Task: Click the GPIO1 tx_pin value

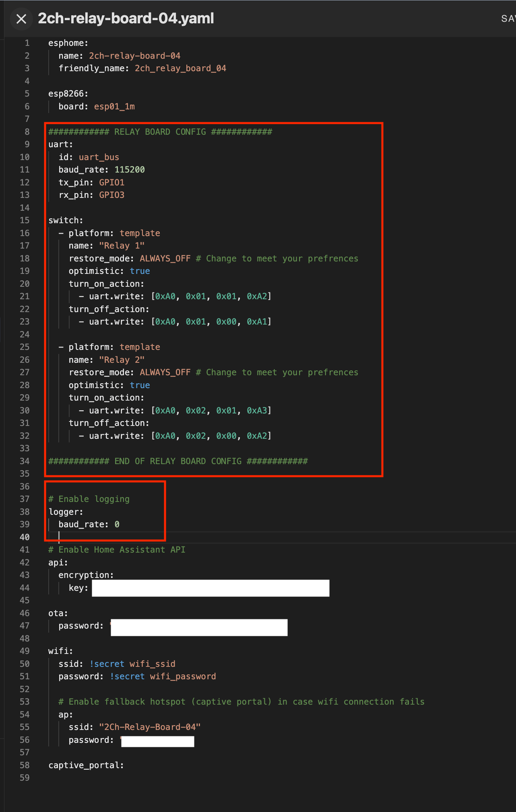Action: point(111,183)
